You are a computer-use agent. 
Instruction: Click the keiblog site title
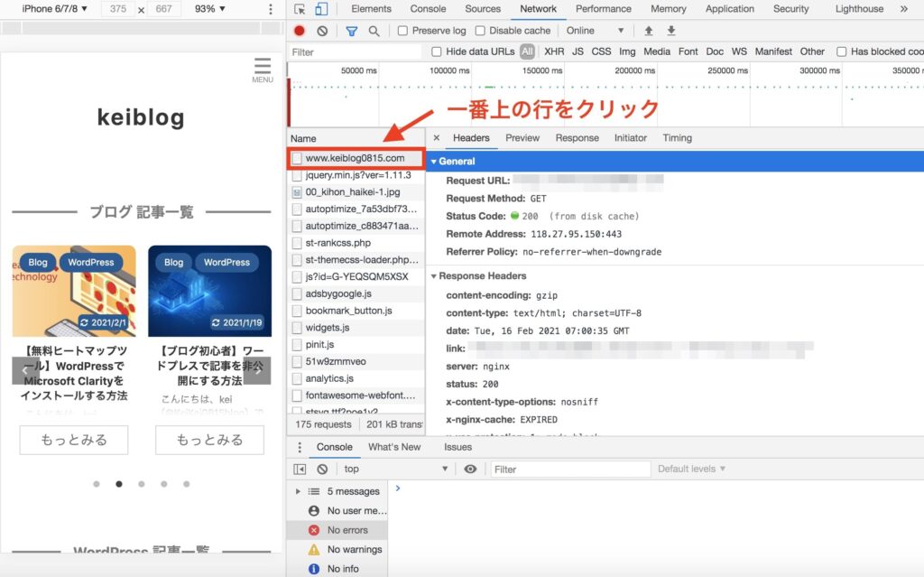141,117
